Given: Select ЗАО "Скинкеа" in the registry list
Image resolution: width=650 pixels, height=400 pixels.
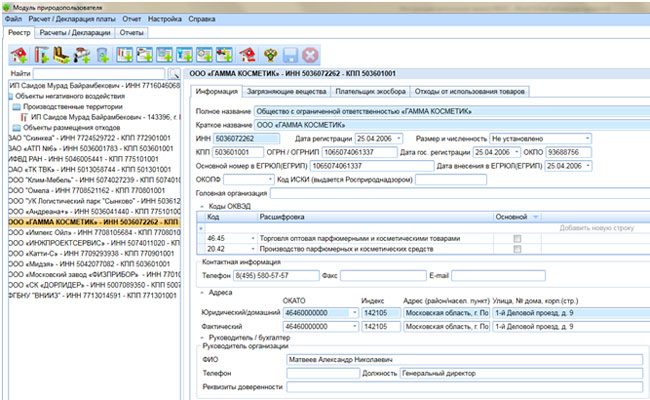Looking at the screenshot, I should tap(90, 138).
